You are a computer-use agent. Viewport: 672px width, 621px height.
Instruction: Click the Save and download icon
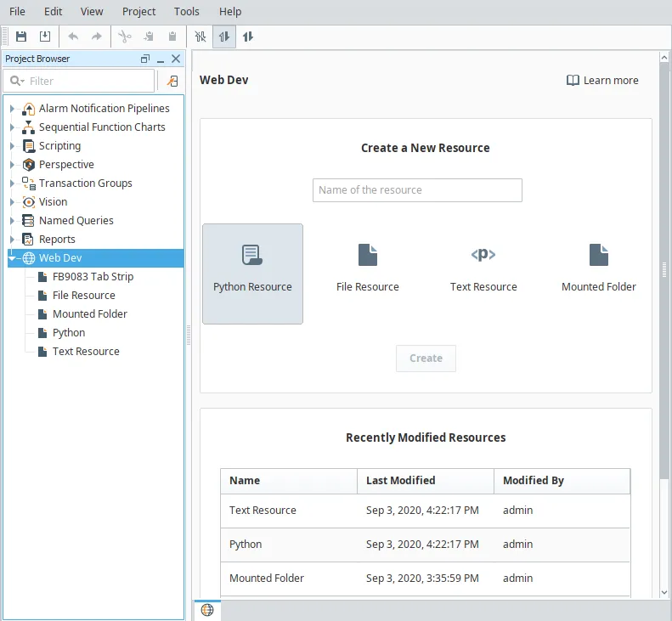(45, 37)
